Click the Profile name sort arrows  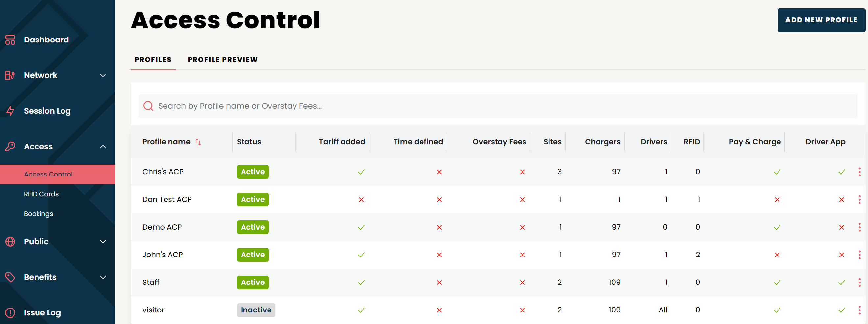pos(198,142)
